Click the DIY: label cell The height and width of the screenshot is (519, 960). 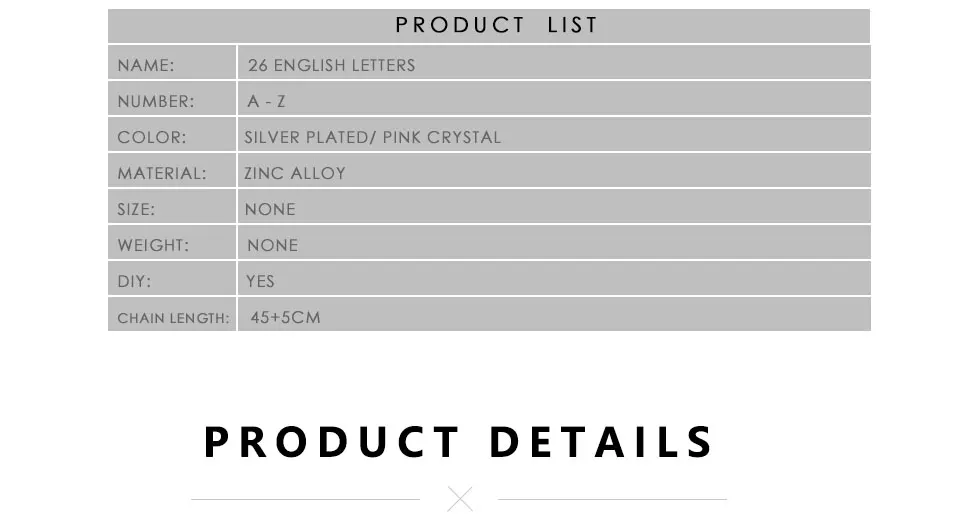[x=172, y=279]
